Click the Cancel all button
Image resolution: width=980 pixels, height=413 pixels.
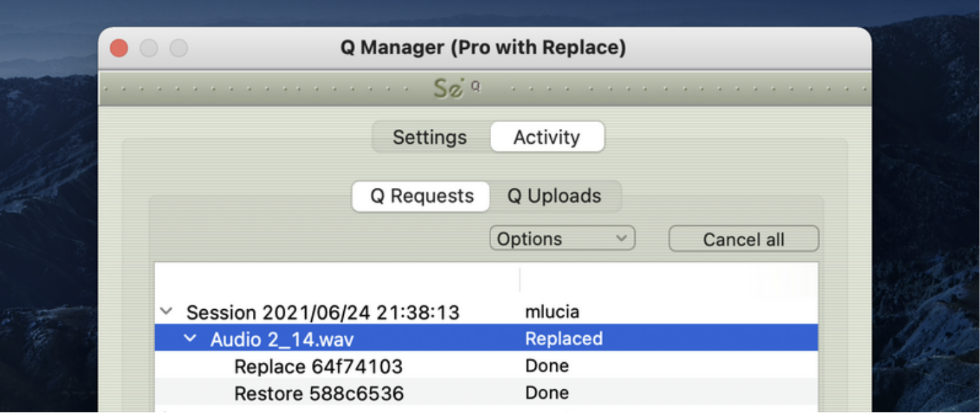coord(744,239)
